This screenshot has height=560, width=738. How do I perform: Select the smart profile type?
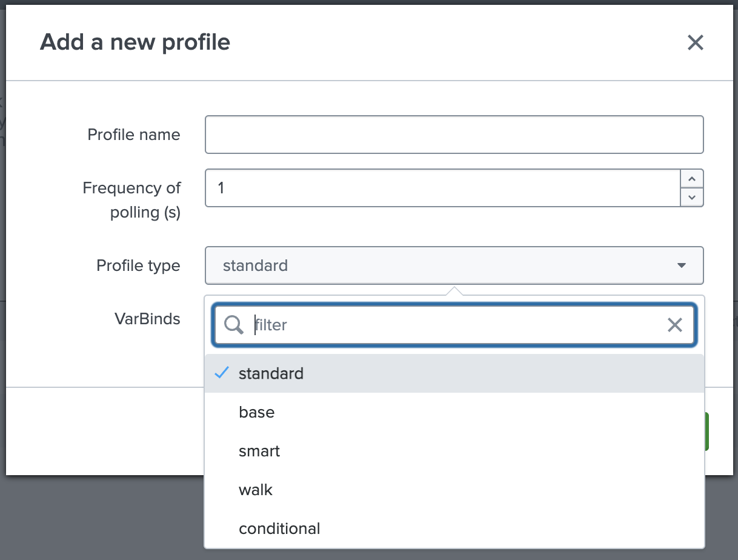coord(259,451)
